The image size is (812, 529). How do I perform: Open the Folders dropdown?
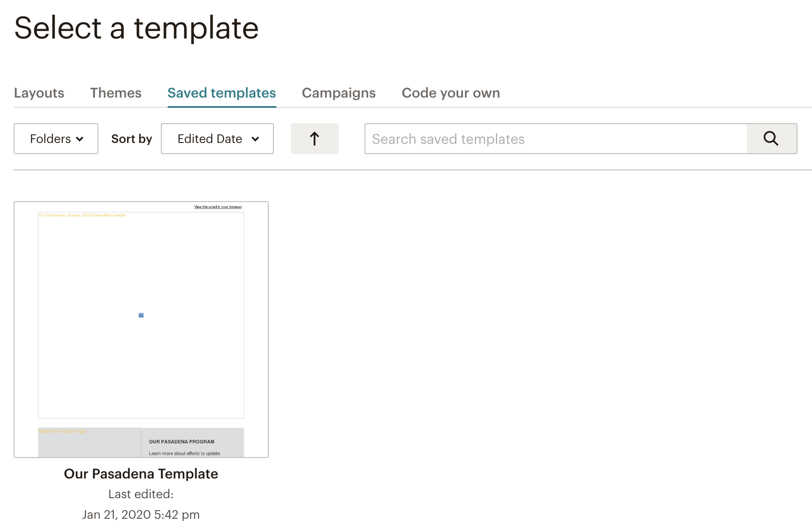coord(56,139)
